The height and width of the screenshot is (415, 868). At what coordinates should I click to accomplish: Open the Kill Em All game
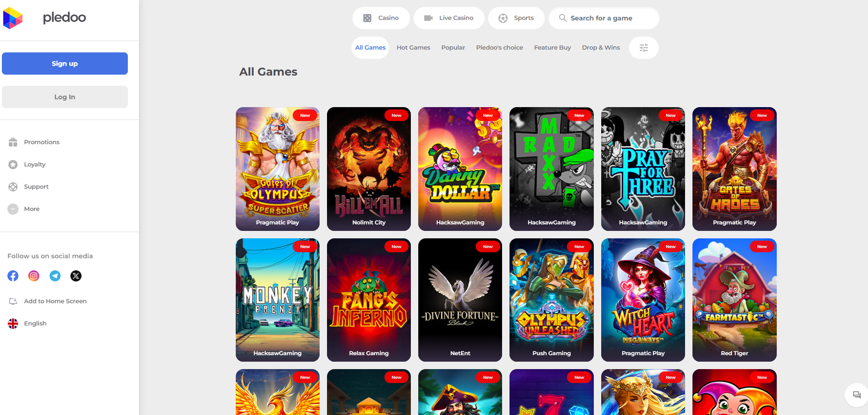pyautogui.click(x=369, y=169)
